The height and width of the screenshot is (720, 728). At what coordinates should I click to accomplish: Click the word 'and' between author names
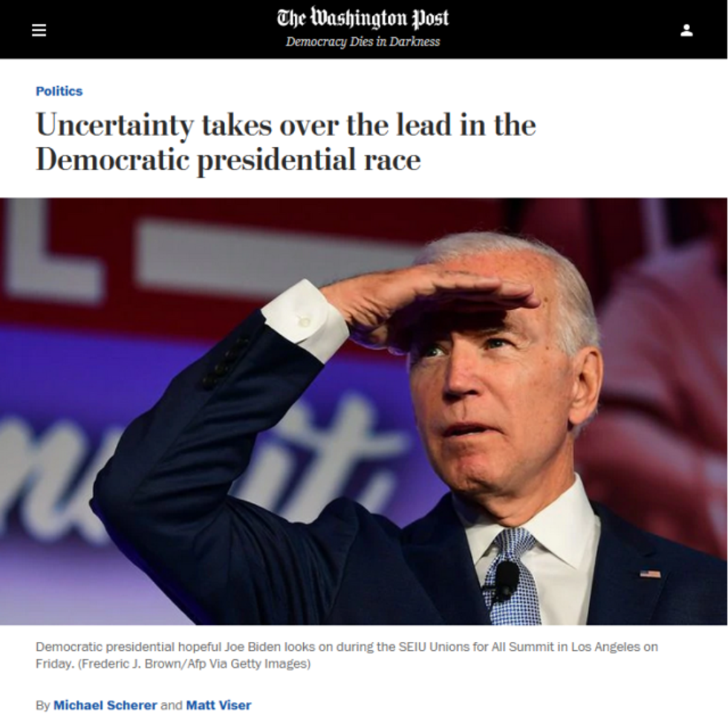point(172,705)
